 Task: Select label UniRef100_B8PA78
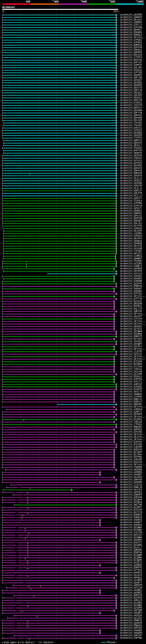(131, 595)
